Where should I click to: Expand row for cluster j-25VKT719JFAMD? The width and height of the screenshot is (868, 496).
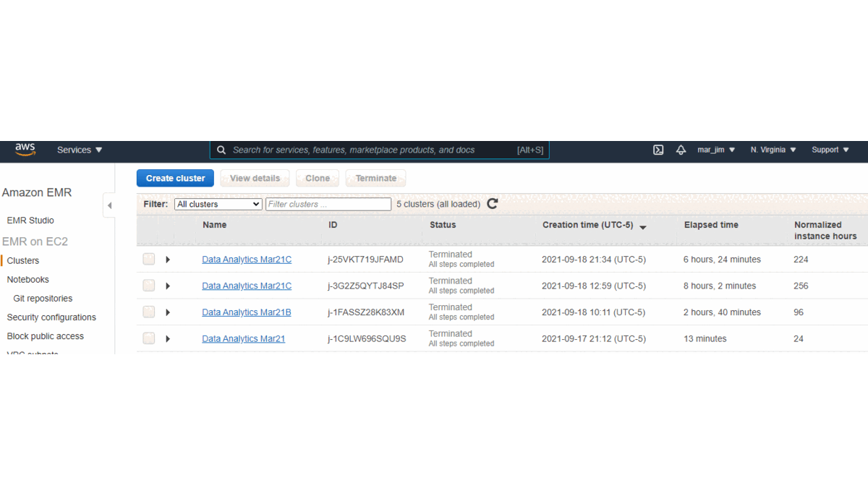[x=168, y=260]
